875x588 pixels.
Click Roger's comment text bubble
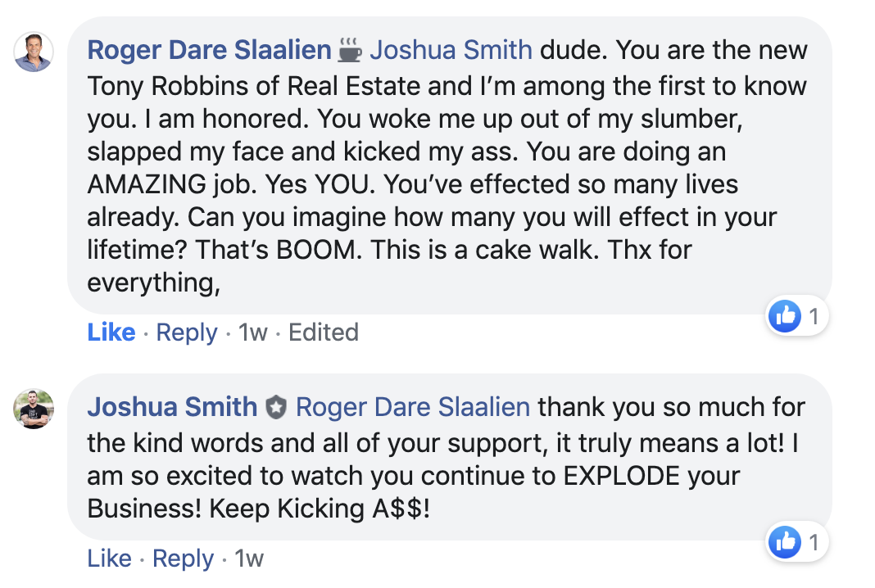tap(450, 165)
